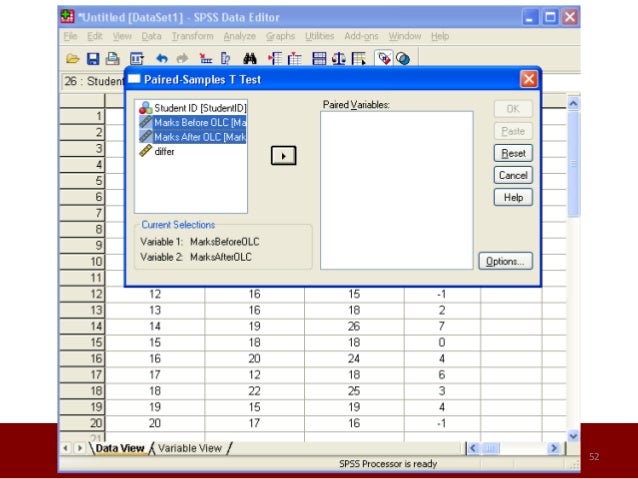Click the vertical scrollbar thumb
Image resolution: width=638 pixels, height=479 pixels.
[573, 163]
